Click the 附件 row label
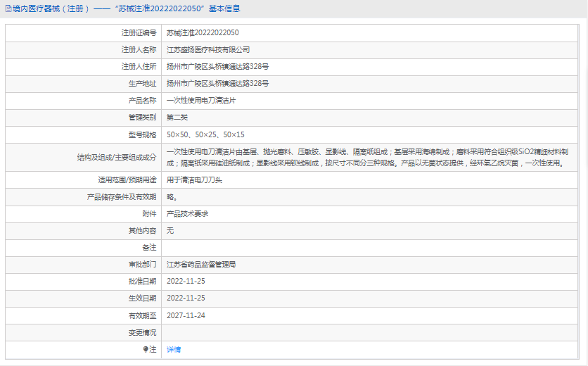This screenshot has height=366, width=588. click(x=149, y=213)
